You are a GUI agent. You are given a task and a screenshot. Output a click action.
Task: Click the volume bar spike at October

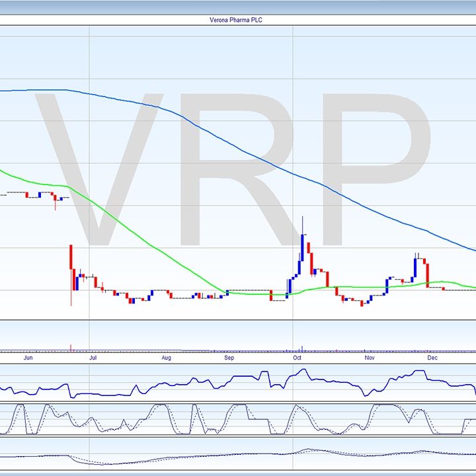point(302,348)
